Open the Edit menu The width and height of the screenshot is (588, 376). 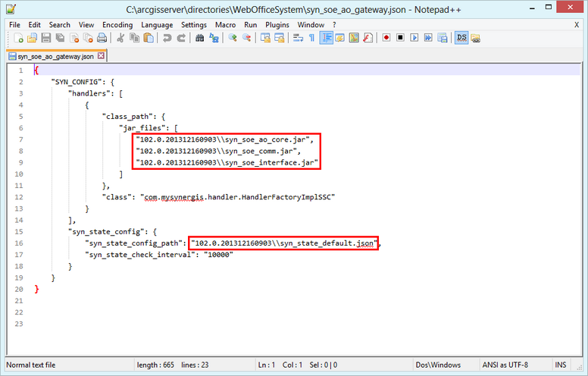[35, 25]
